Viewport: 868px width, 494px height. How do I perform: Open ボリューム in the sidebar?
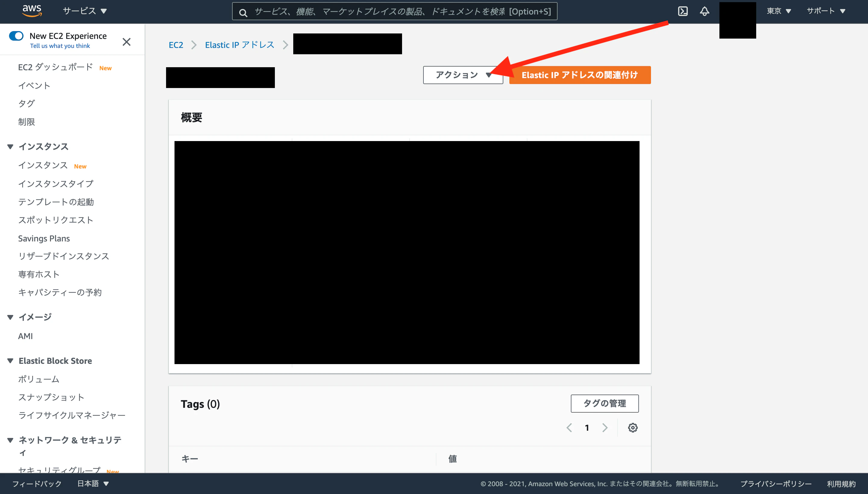(x=39, y=379)
